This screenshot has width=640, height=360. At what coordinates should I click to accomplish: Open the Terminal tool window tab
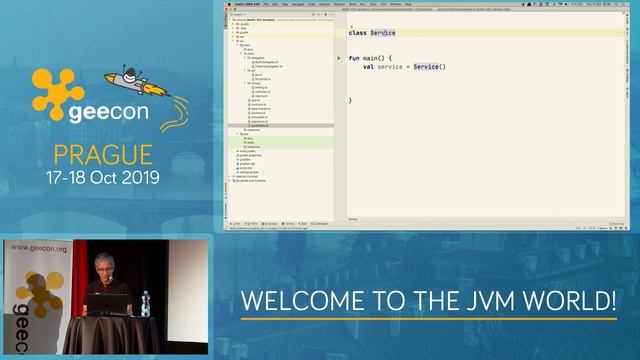[288, 224]
